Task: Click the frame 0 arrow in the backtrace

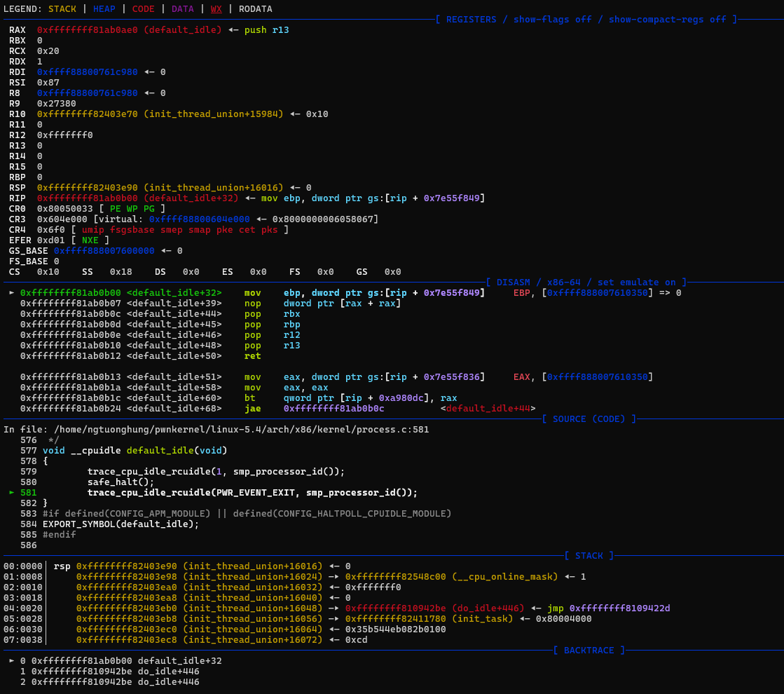Action: pyautogui.click(x=11, y=661)
